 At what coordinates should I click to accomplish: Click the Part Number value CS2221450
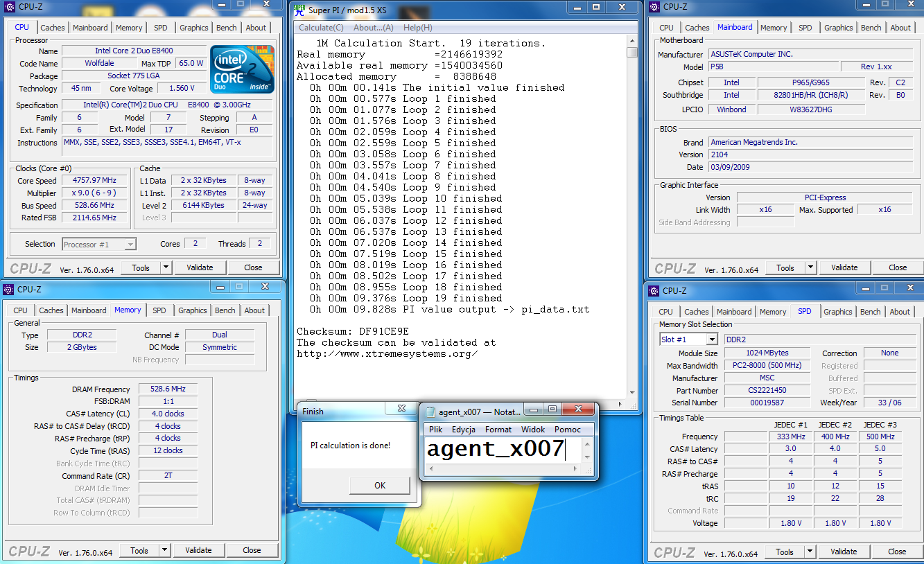[x=767, y=391]
